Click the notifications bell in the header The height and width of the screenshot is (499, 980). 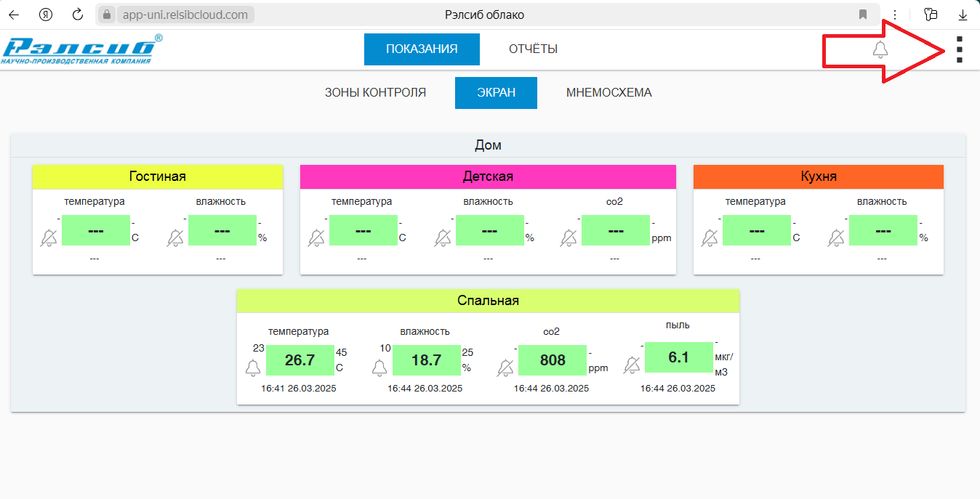[880, 49]
